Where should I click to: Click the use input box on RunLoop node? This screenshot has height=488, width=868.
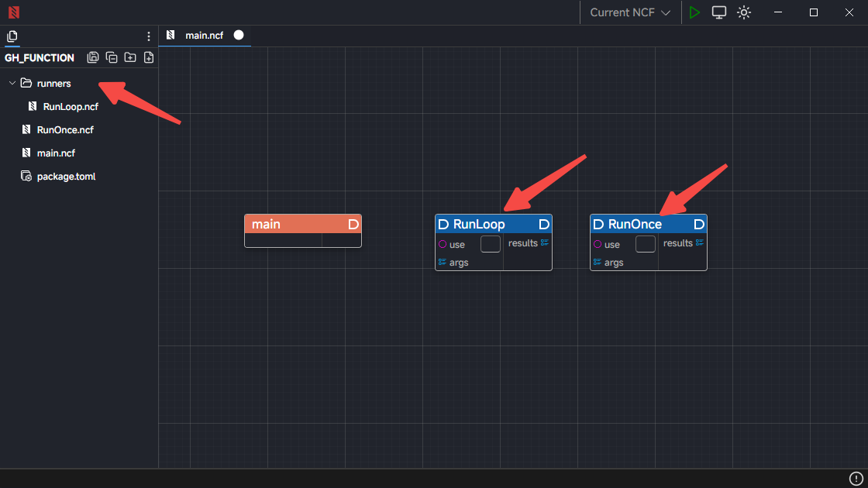click(491, 244)
